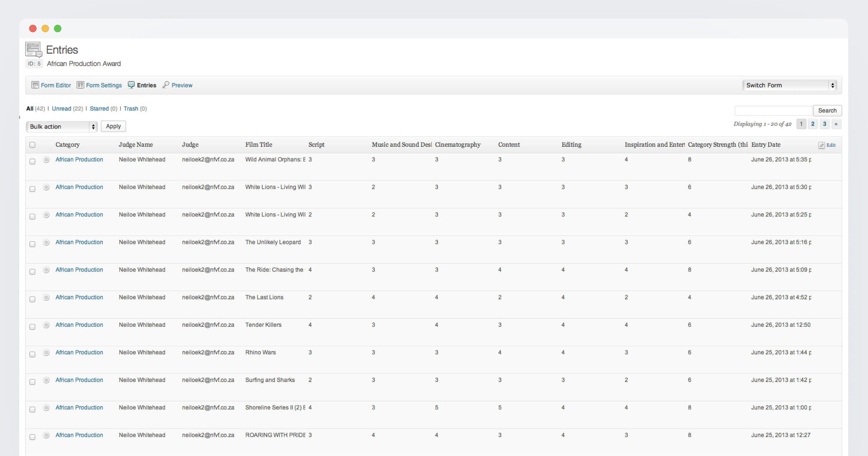
Task: Check the June 26 5:30 White Lions checkbox
Action: tap(32, 189)
